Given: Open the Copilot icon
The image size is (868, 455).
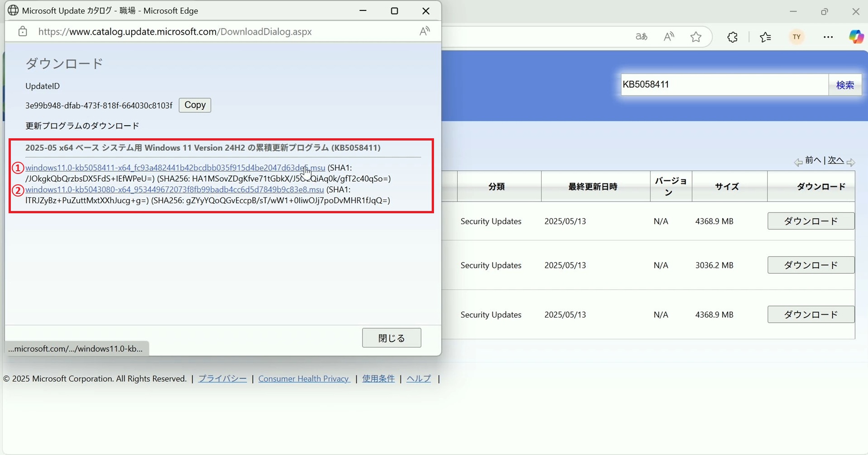Looking at the screenshot, I should coord(856,37).
